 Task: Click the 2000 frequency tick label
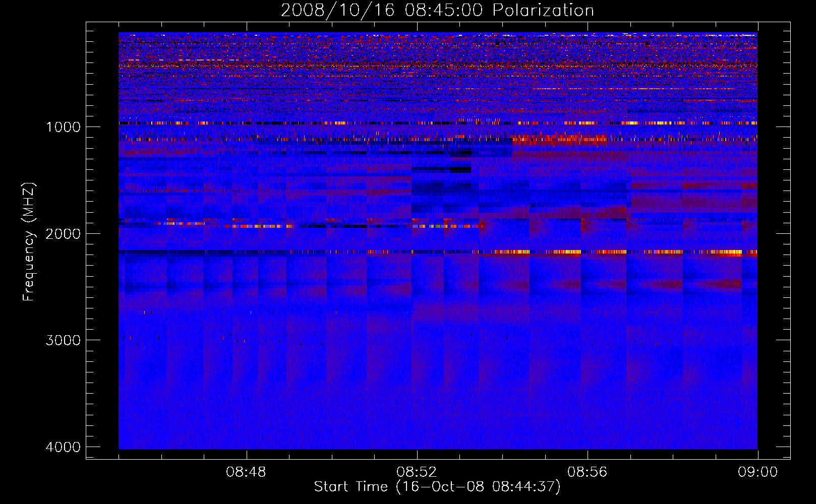click(x=64, y=234)
